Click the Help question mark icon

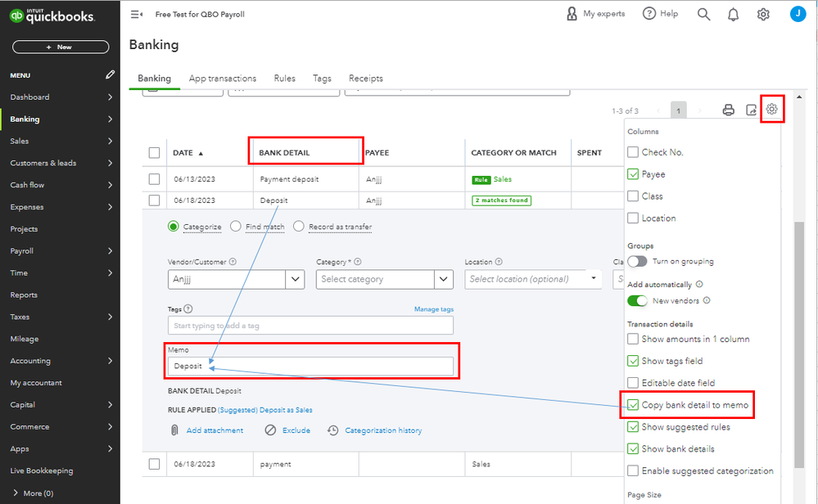tap(649, 14)
